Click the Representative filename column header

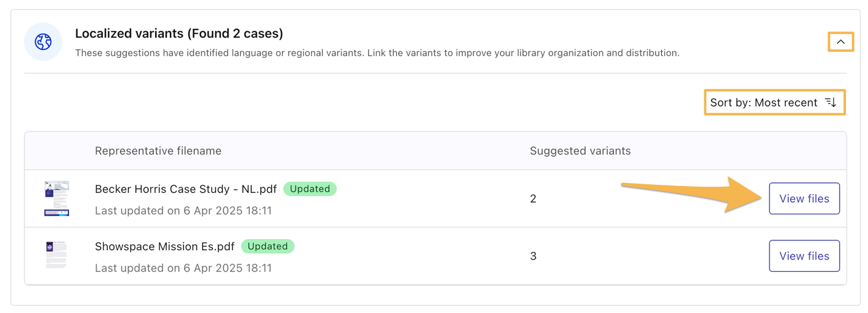158,151
